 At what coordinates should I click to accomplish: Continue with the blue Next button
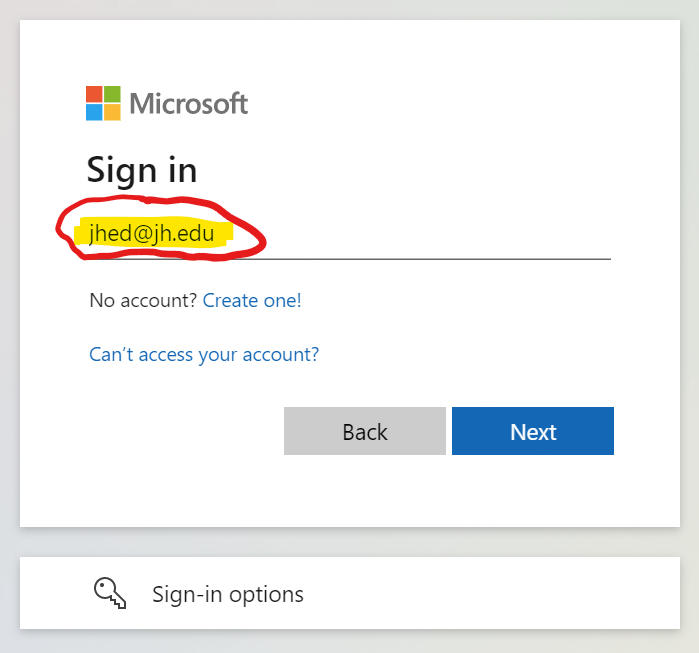(x=533, y=431)
